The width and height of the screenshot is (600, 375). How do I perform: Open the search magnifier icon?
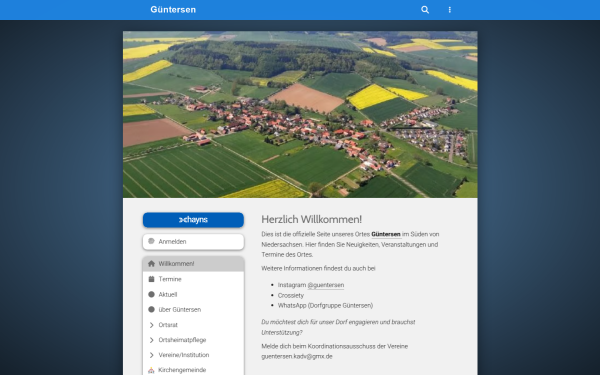[x=425, y=10]
